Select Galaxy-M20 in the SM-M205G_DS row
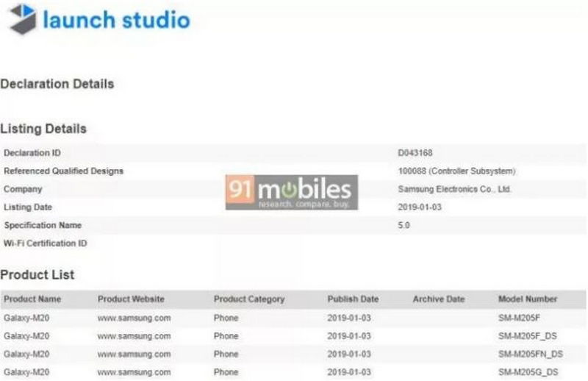This screenshot has width=588, height=381. point(26,372)
